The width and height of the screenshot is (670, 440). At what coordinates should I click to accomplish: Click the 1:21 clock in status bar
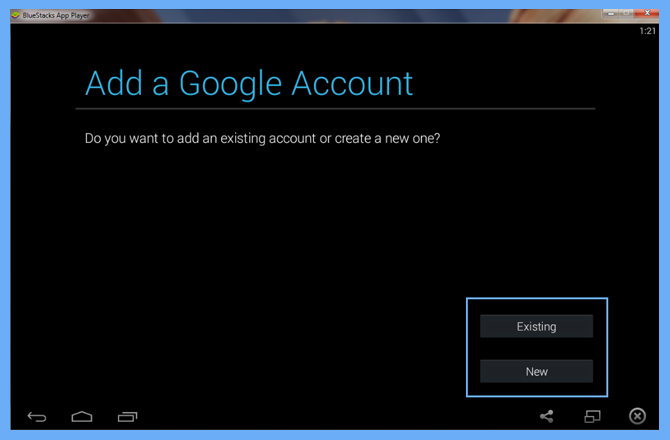(648, 31)
